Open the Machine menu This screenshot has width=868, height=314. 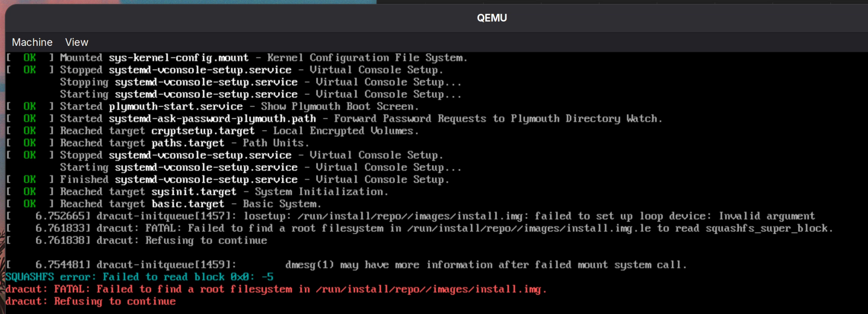pos(32,42)
